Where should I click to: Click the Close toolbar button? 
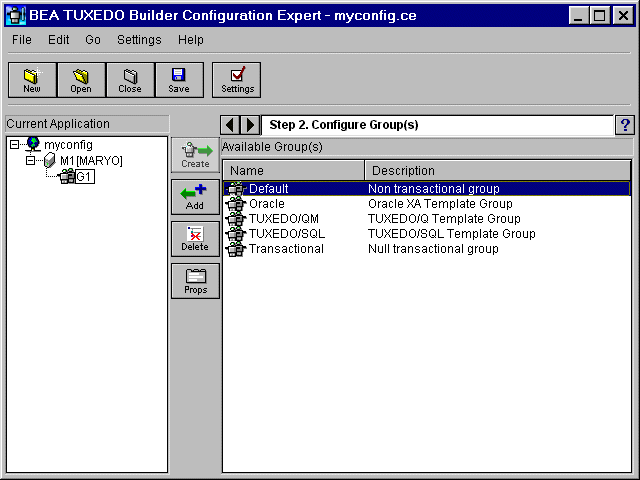[x=130, y=80]
